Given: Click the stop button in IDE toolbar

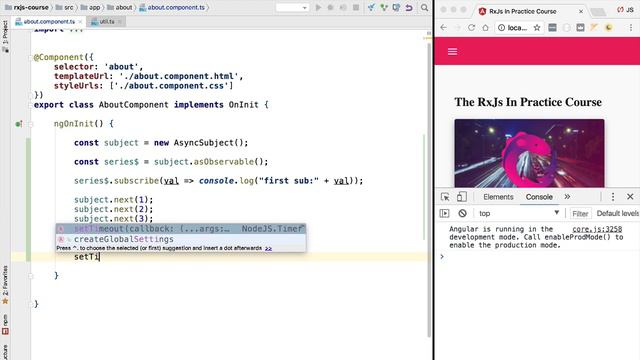Looking at the screenshot, I should (356, 7).
